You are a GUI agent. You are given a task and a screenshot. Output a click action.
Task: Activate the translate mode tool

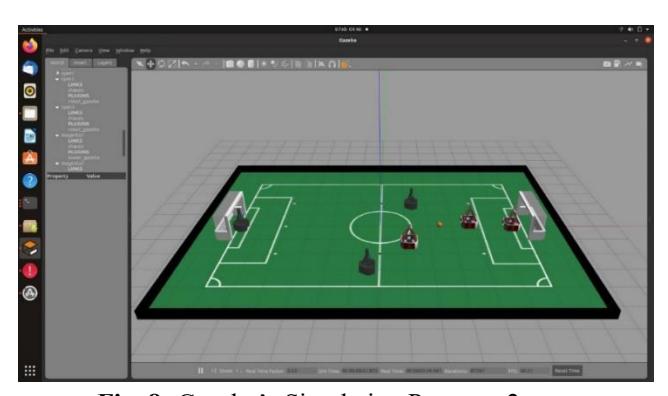click(x=150, y=64)
